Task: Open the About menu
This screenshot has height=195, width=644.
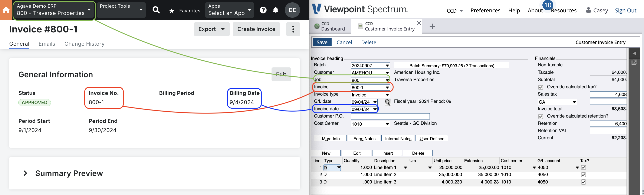Action: pos(535,10)
